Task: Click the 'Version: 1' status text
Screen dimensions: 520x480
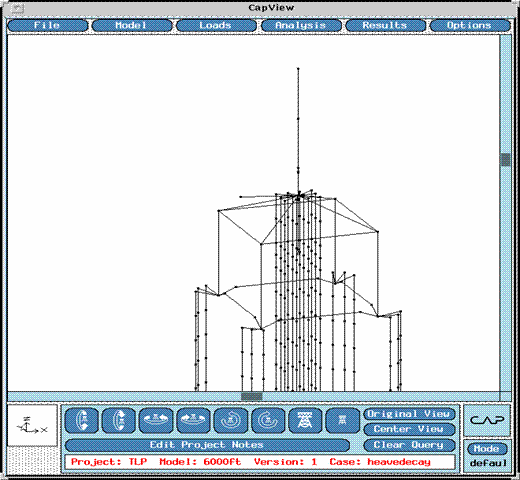Action: click(x=285, y=462)
